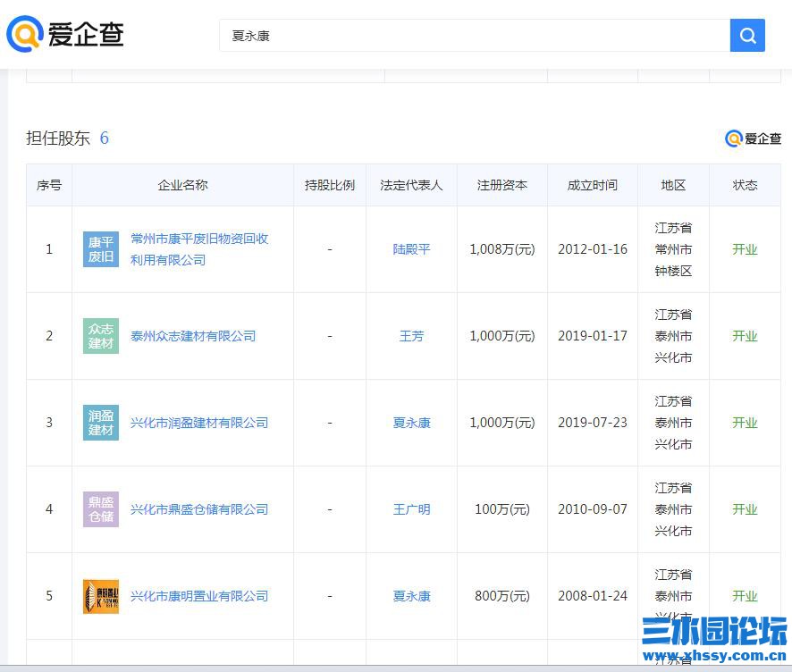Click the 持股比例 column header

(x=330, y=185)
